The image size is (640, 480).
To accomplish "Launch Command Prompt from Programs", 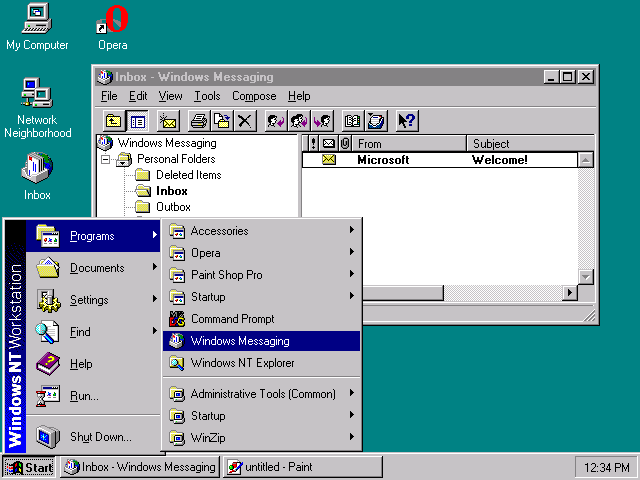I will 262,319.
